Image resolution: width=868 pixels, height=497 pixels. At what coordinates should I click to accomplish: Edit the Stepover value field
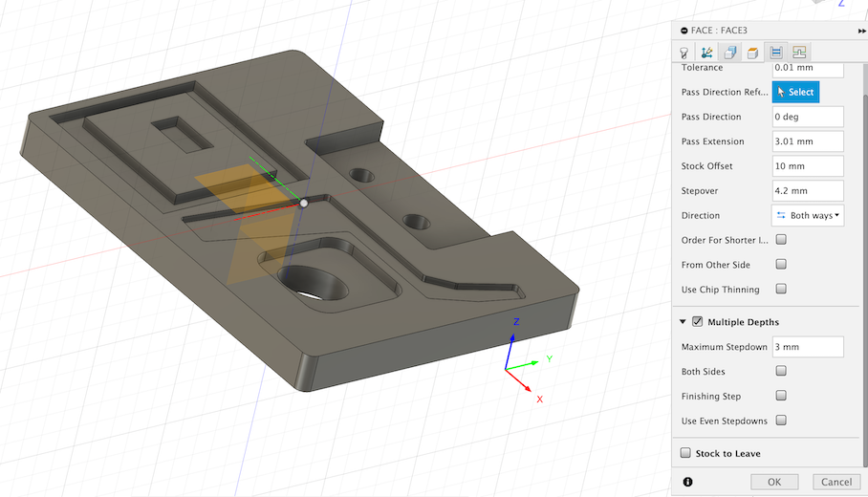pos(808,190)
